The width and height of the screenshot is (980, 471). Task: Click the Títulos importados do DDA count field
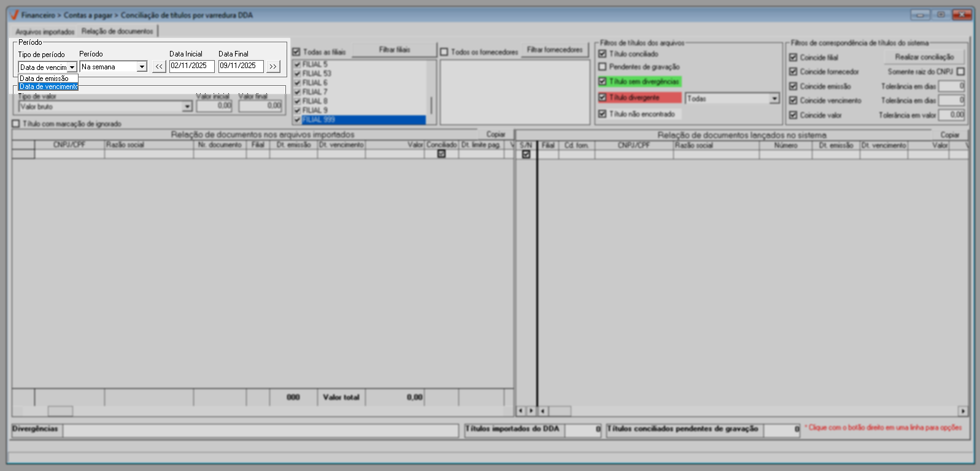point(583,430)
